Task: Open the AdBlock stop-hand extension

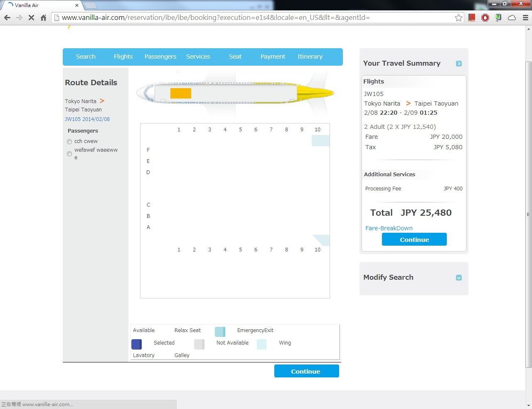Action: [485, 17]
